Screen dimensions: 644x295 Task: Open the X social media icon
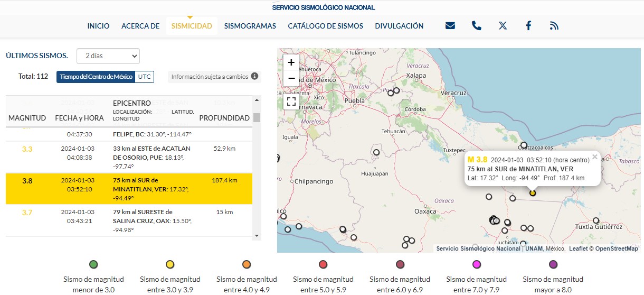[503, 25]
